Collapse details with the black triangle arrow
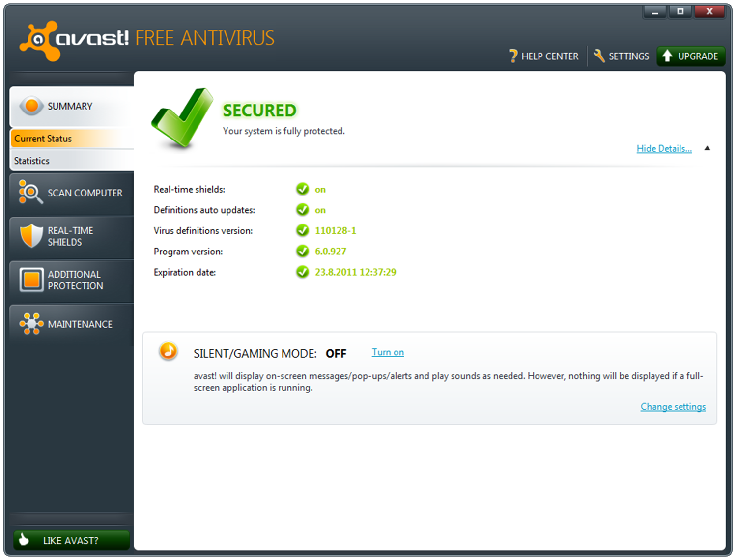Screen dimensions: 737x560 coord(707,148)
